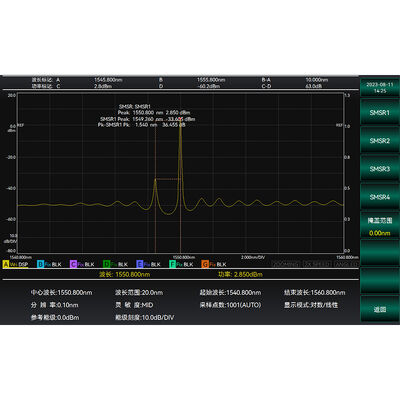The image size is (400, 400).
Task: Click the display mode log/linear setting
Action: coord(311,305)
